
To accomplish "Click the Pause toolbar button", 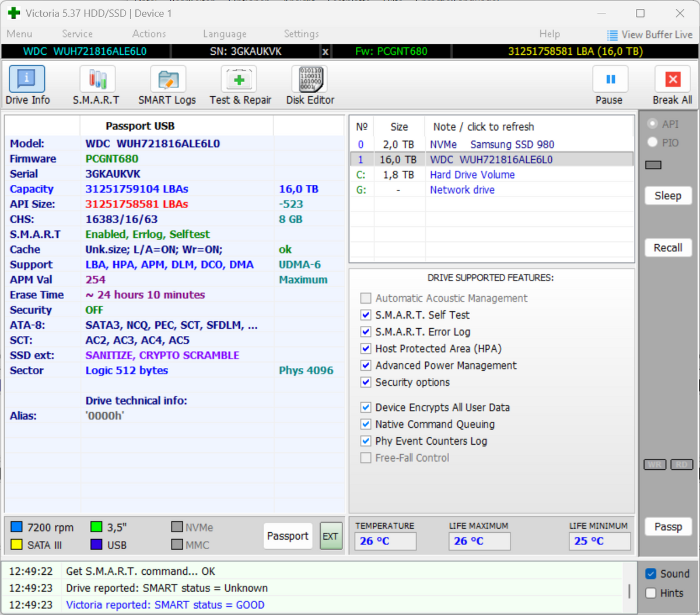I will [x=610, y=86].
